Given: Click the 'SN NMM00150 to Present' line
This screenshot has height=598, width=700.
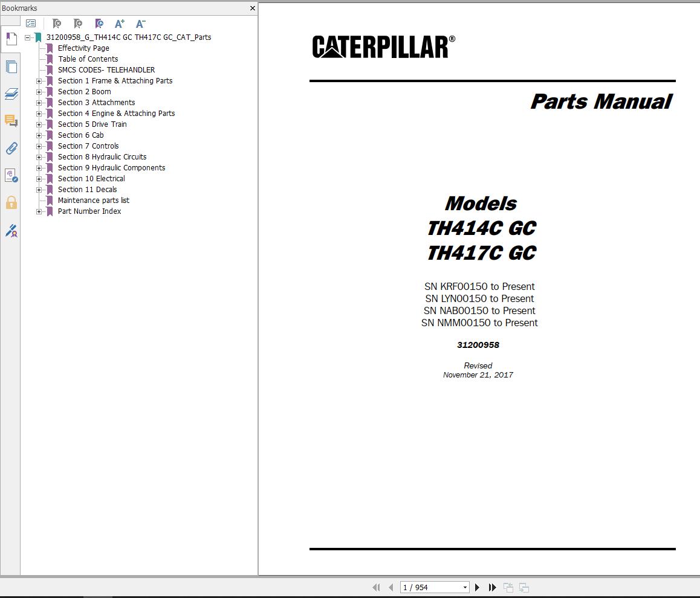Looking at the screenshot, I should [479, 323].
